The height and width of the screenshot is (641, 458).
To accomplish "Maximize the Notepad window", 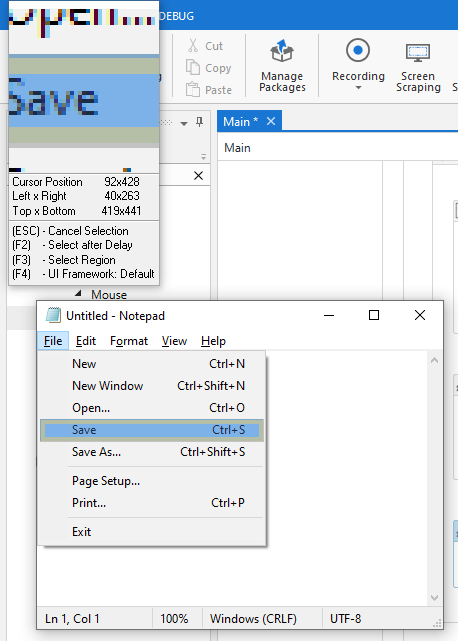I will tap(374, 315).
